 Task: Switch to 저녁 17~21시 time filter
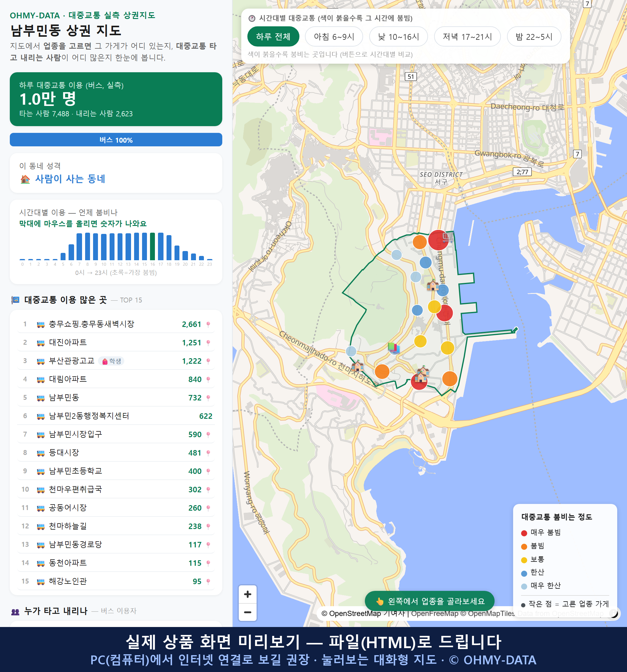467,36
